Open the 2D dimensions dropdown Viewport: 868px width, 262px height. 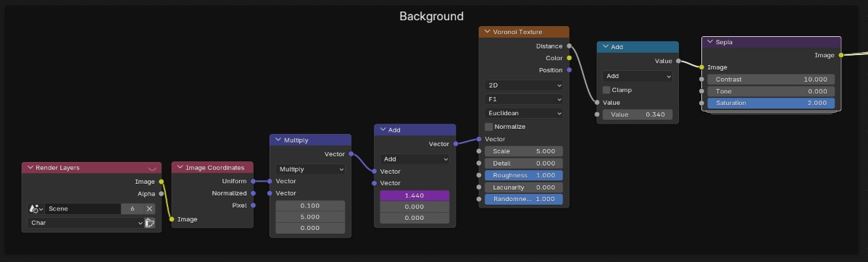[x=524, y=85]
